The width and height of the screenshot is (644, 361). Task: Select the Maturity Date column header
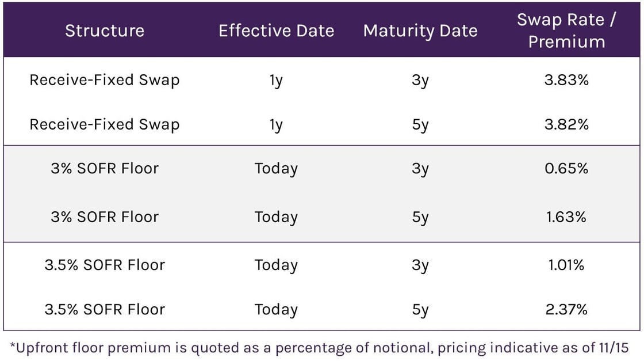pos(420,31)
